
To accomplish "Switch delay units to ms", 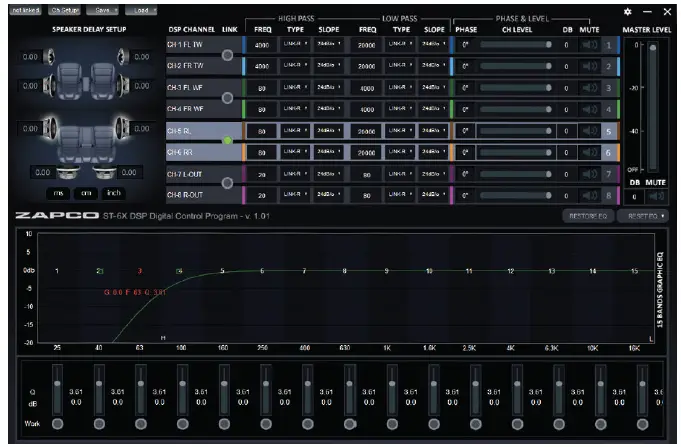I will click(x=58, y=193).
